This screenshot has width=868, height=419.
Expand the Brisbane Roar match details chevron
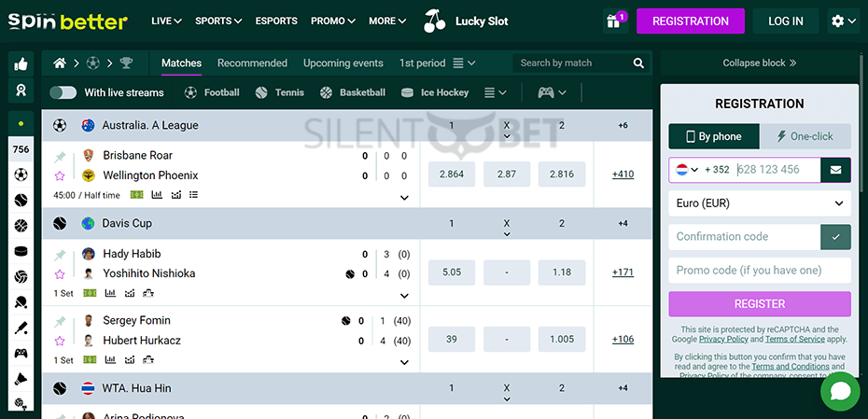point(405,198)
